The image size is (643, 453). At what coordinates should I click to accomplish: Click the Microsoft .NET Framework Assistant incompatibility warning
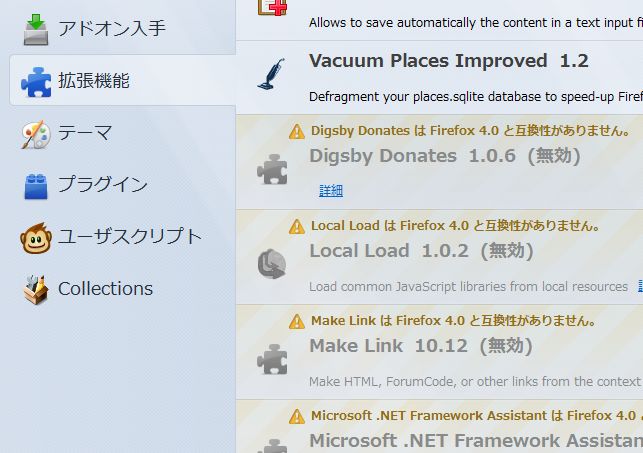[x=477, y=416]
